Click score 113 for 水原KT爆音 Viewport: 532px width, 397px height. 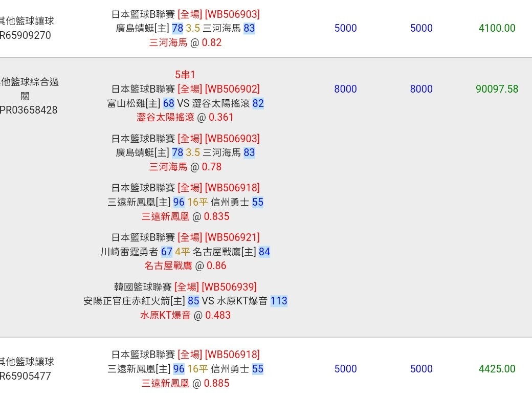[x=279, y=301]
